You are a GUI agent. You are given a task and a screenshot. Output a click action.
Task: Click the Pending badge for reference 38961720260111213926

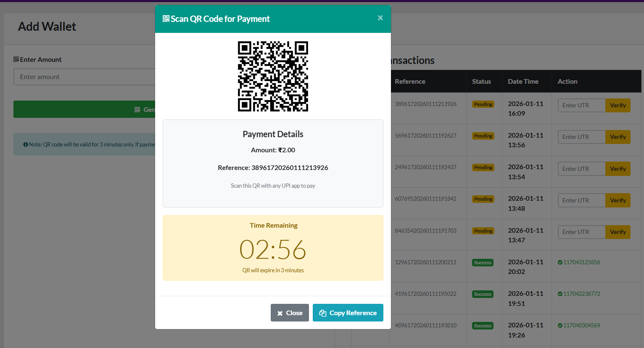click(483, 104)
